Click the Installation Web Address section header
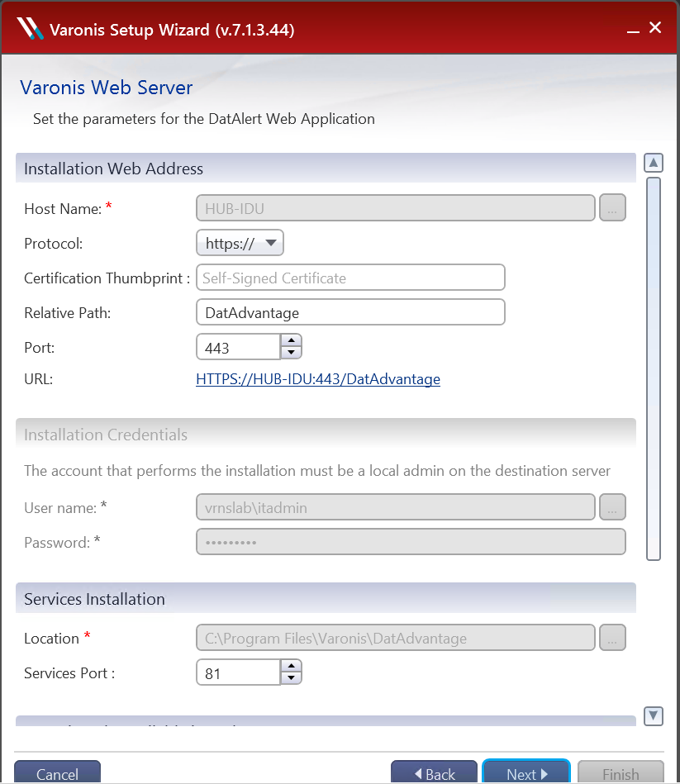 coord(326,169)
